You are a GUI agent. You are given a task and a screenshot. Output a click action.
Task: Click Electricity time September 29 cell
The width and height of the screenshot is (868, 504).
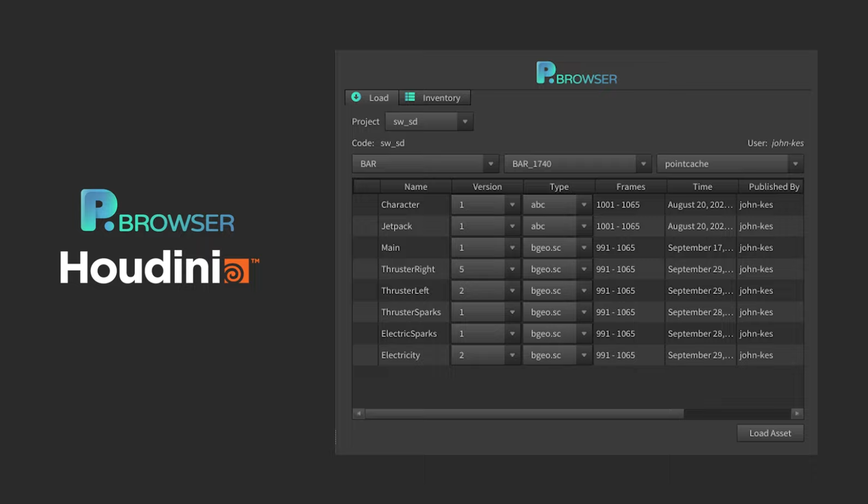pos(701,355)
